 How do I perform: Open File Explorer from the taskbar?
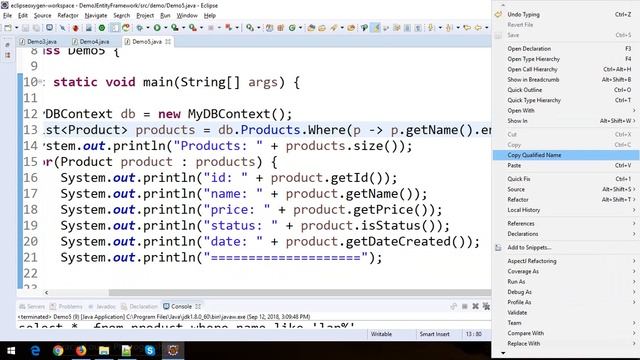pyautogui.click(x=104, y=351)
